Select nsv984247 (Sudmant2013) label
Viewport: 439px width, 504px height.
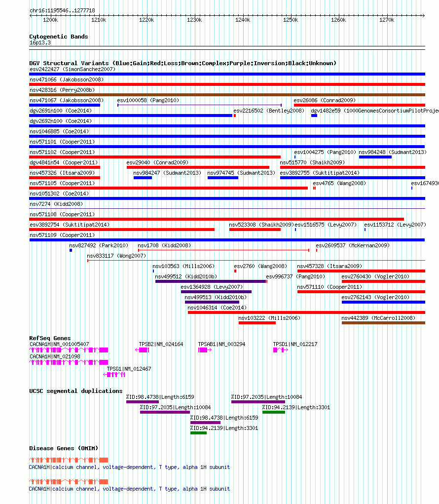click(x=167, y=173)
